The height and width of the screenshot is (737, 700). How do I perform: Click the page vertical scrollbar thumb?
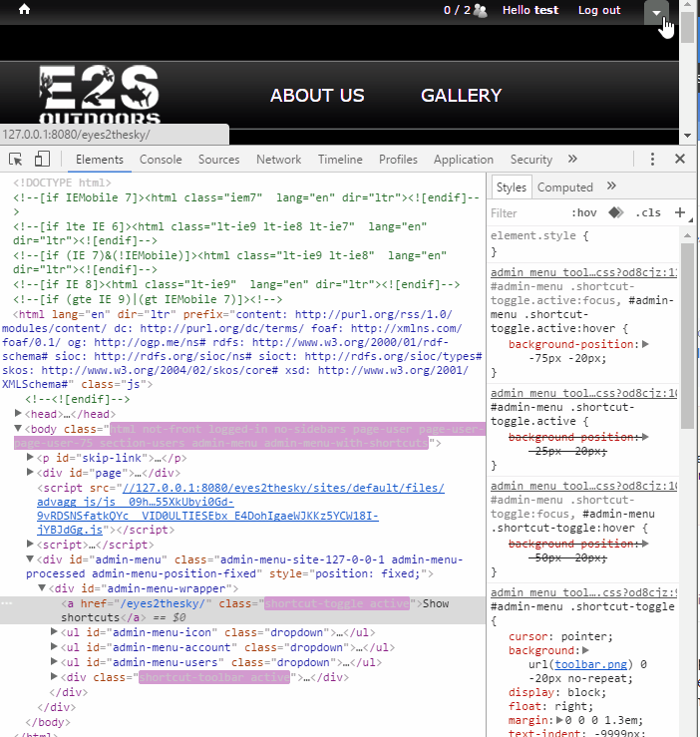pyautogui.click(x=688, y=27)
